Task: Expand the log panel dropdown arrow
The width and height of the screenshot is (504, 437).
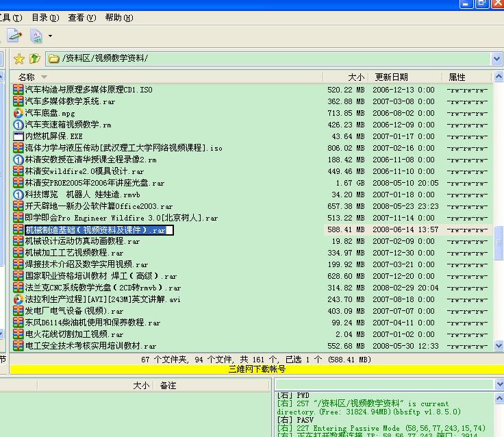Action: (x=499, y=384)
